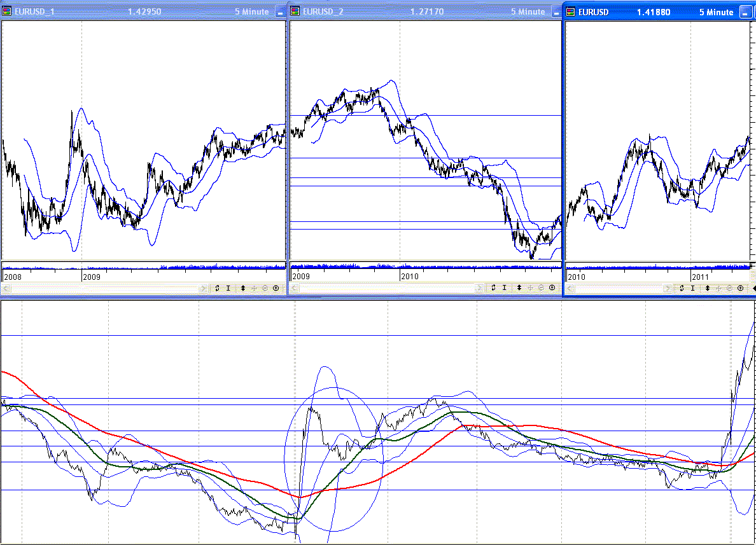Select the text cursor tool on EURUSD_1 toolbar
Image resolution: width=756 pixels, height=545 pixels.
228,288
